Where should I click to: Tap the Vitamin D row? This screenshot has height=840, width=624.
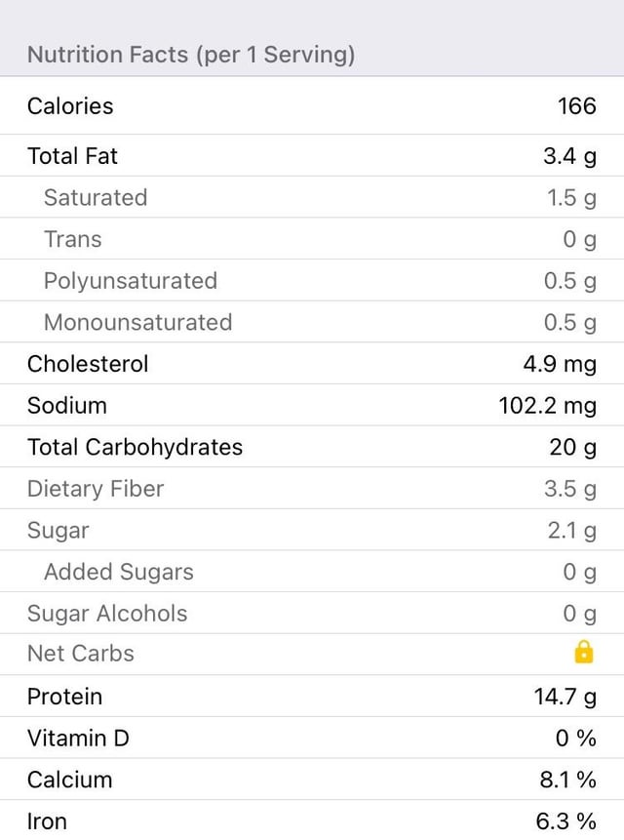click(312, 738)
